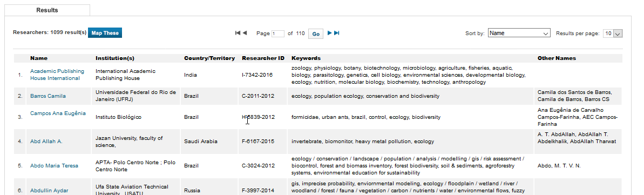This screenshot has width=644, height=195.
Task: Go to the first page of results
Action: 238,33
